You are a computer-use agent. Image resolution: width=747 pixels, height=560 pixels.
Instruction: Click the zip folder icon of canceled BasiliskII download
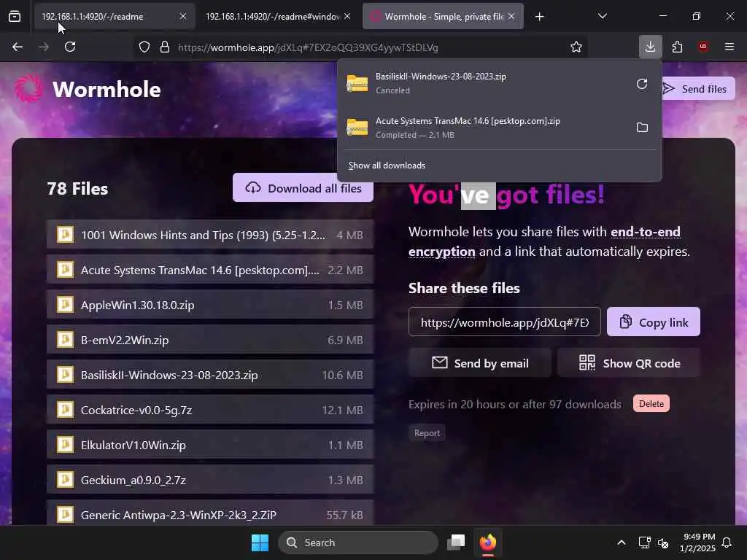[357, 83]
